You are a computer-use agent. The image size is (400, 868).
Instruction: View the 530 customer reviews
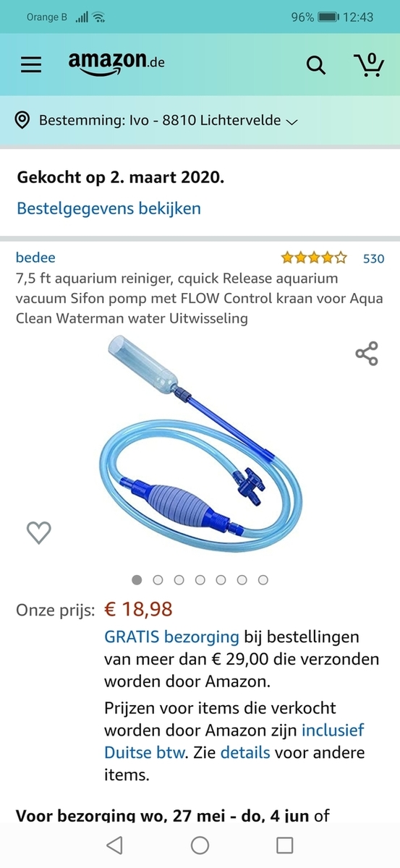(x=373, y=258)
